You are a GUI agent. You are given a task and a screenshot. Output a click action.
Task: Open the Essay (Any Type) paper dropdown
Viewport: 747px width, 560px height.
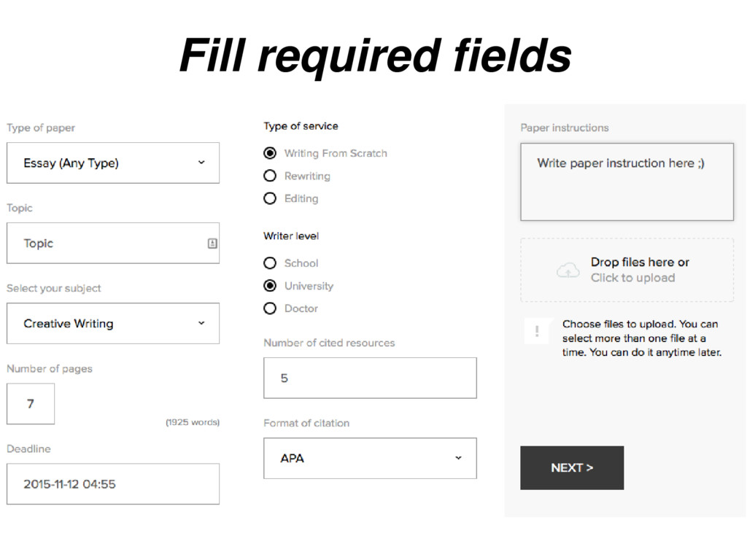coord(113,163)
